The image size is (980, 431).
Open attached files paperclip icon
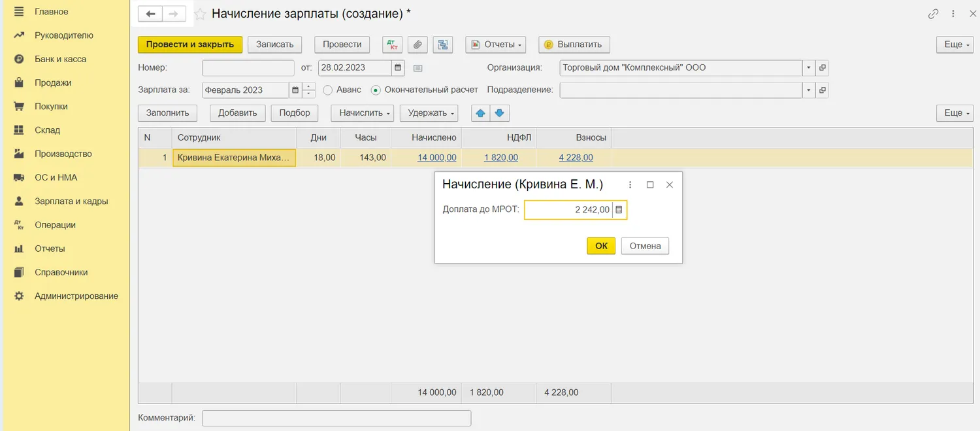click(x=417, y=44)
